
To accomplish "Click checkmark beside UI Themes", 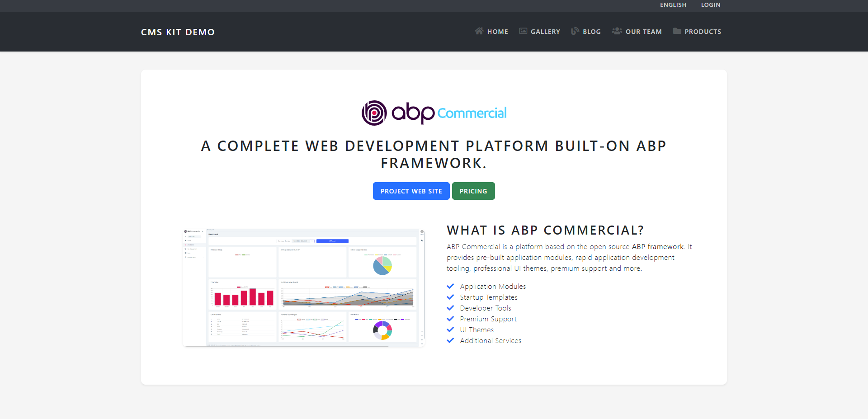I will point(450,330).
